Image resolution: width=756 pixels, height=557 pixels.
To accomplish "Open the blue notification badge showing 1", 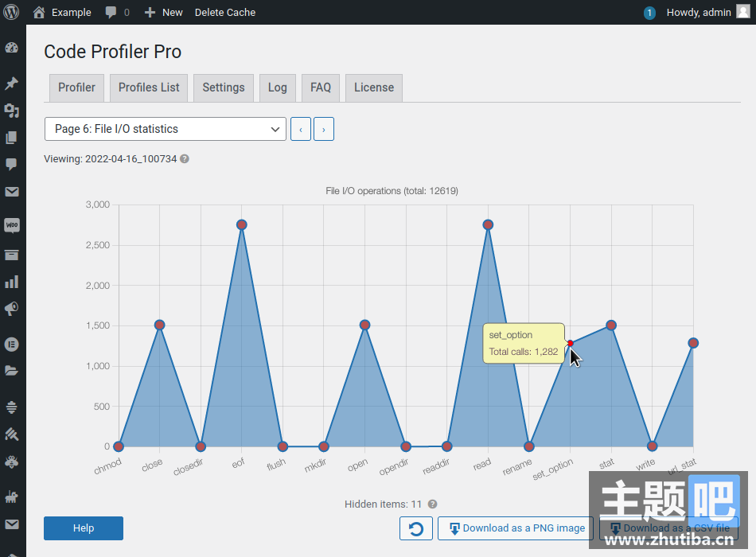I will [649, 13].
